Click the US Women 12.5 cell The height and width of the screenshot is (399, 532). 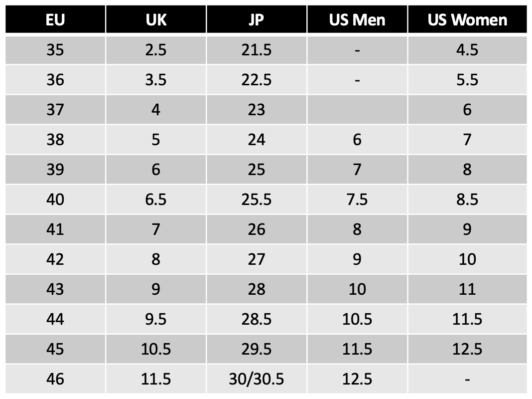pos(467,349)
